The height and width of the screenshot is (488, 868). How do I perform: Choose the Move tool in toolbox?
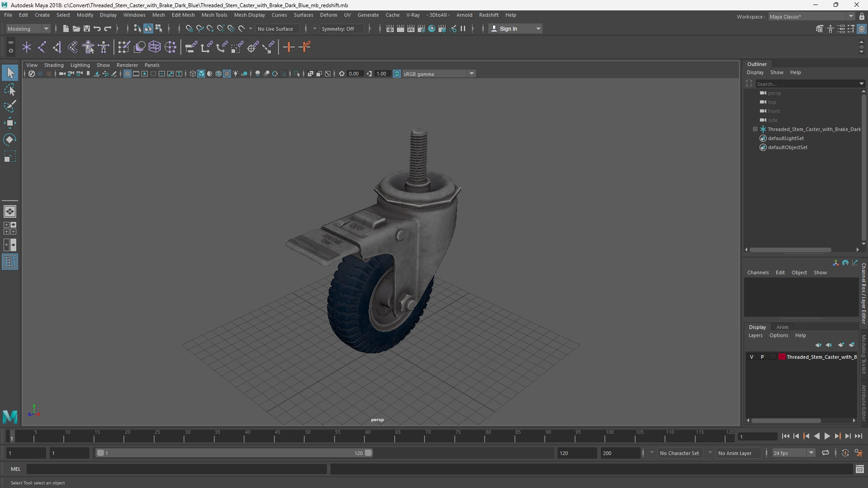click(10, 123)
